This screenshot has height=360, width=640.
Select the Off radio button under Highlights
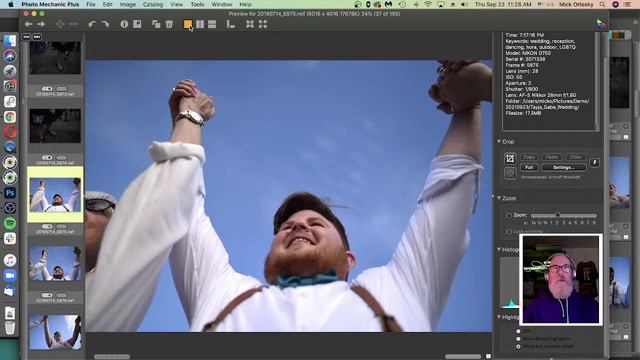518,331
